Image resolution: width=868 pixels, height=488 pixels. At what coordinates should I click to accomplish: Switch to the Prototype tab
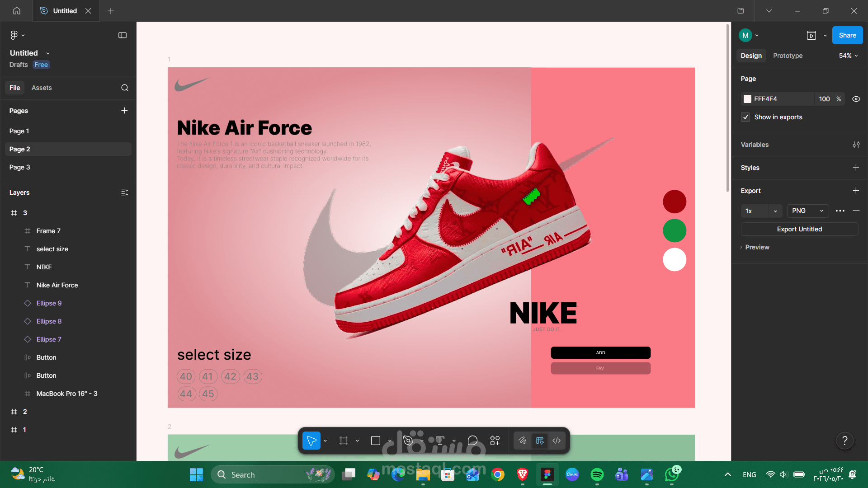(x=788, y=56)
